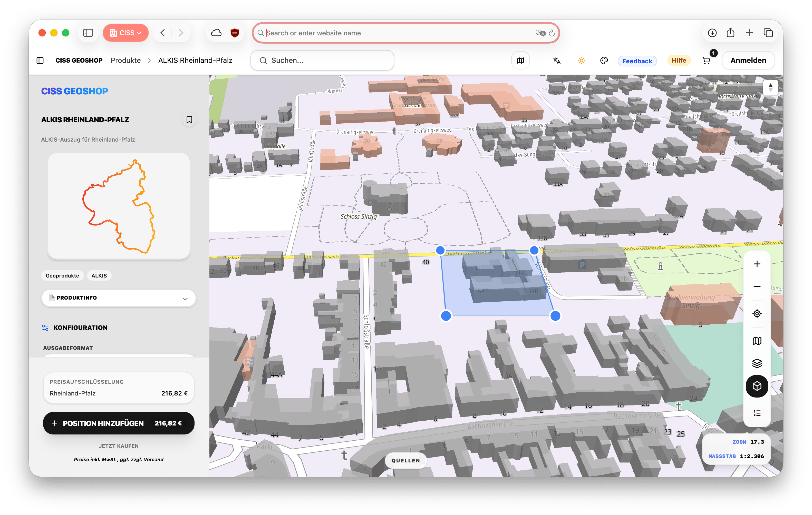Open the iCloud tabs cloud icon
Viewport: 812px width, 515px height.
coord(216,33)
